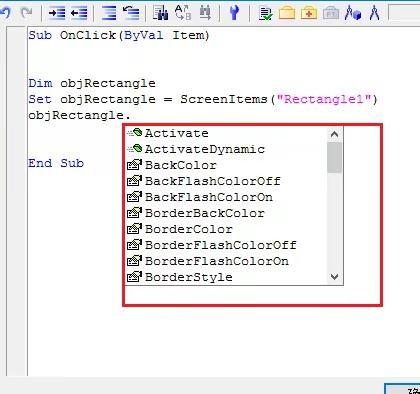
Task: Choose BackColor property from the list
Action: (226, 165)
